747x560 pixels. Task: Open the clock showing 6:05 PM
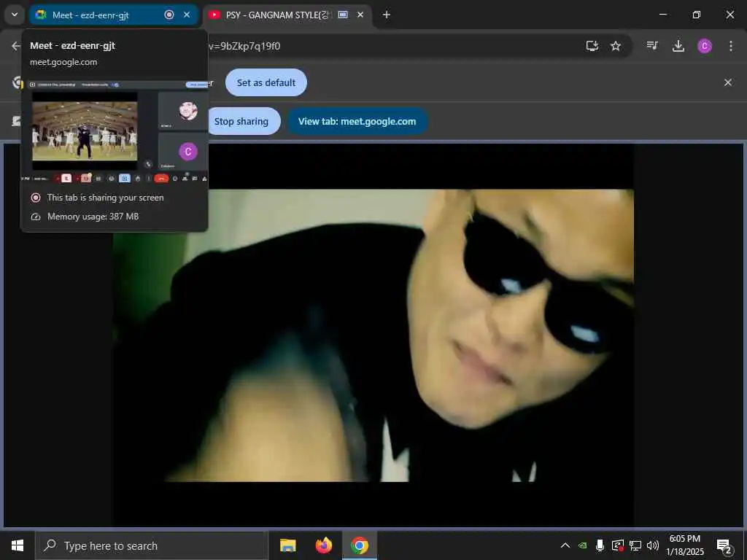click(684, 545)
